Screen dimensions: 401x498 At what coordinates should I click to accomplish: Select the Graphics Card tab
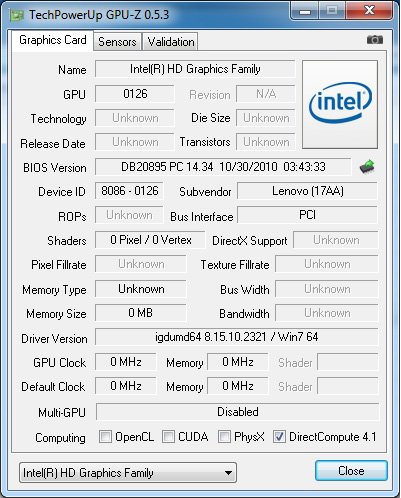(x=53, y=40)
